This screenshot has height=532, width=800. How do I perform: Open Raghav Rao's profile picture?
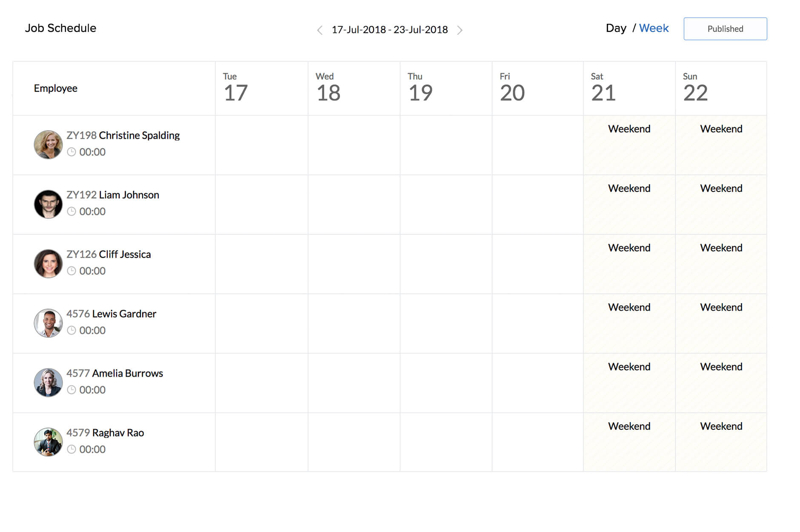pos(48,442)
